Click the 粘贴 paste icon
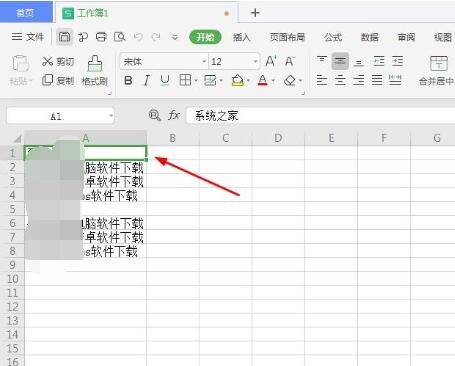 (x=20, y=63)
